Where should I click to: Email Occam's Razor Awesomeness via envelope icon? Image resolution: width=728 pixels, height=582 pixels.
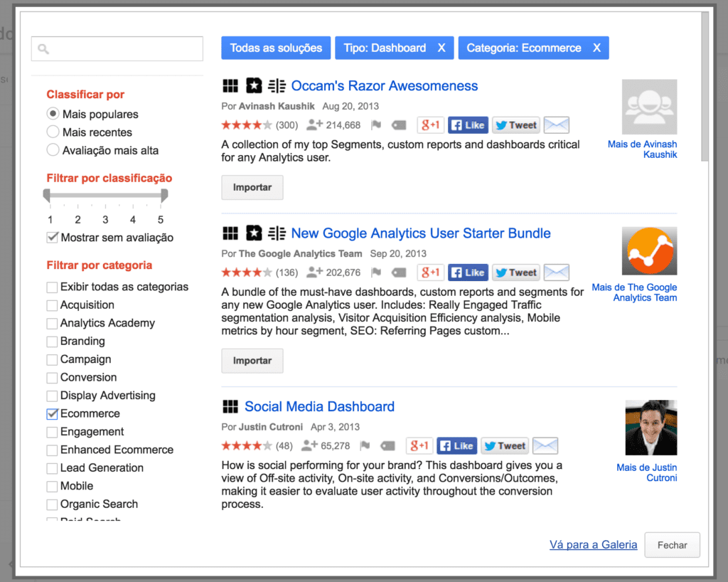(556, 125)
